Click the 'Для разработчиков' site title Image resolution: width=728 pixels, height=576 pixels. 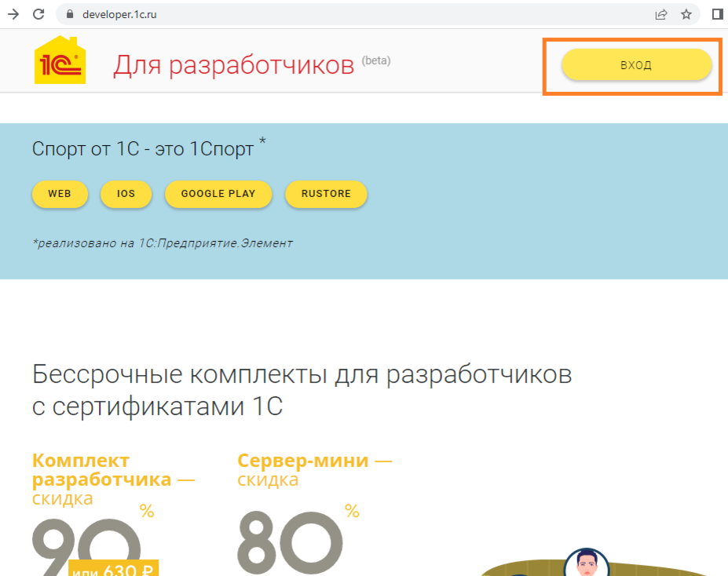point(234,65)
